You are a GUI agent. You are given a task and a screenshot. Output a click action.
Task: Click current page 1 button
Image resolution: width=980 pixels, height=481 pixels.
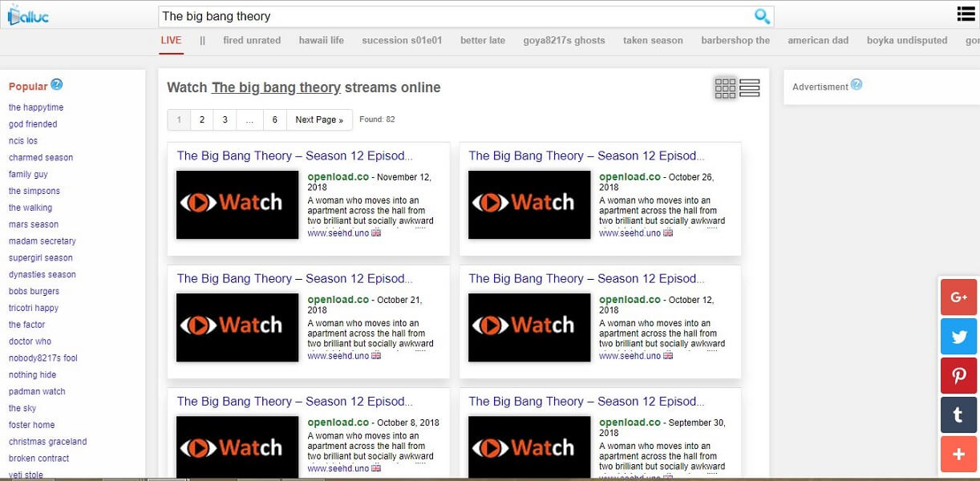[179, 119]
